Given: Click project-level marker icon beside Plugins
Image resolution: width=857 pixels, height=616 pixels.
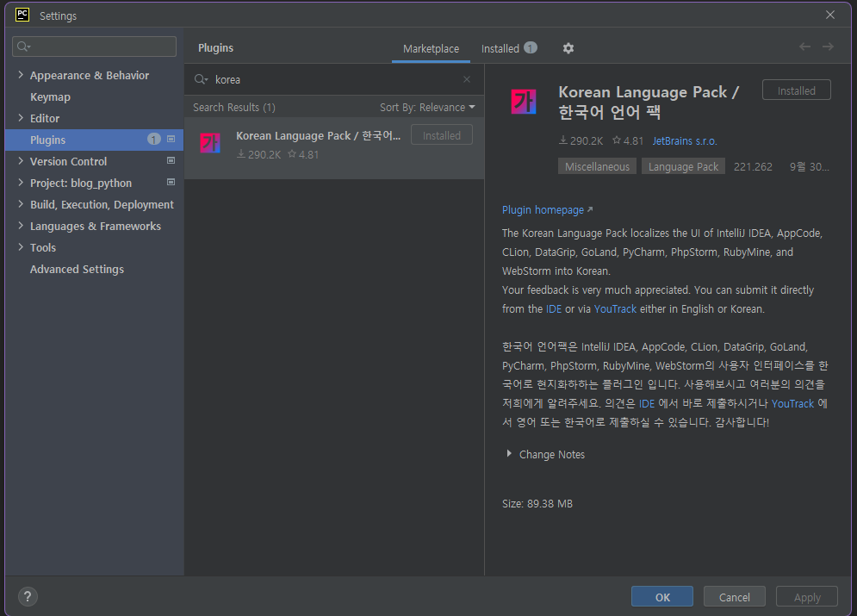Looking at the screenshot, I should click(171, 140).
